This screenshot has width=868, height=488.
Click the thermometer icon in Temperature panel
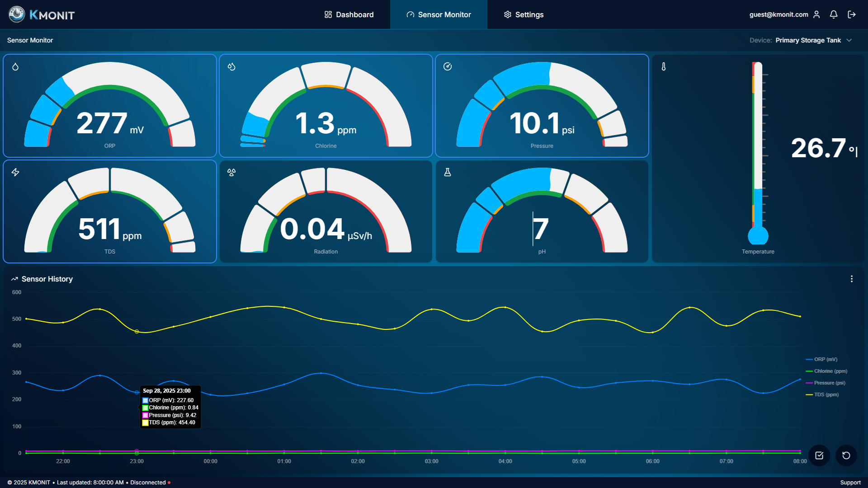coord(664,66)
